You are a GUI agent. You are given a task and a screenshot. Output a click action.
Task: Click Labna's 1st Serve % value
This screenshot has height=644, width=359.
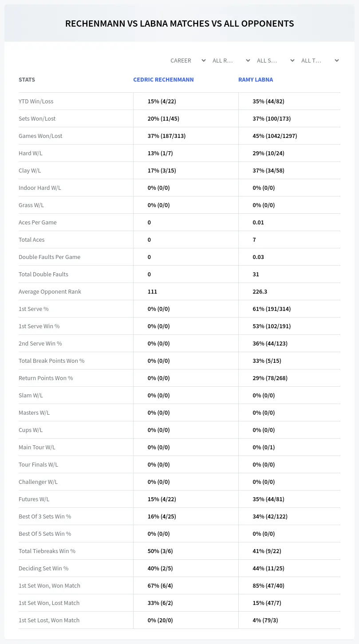[x=272, y=309]
